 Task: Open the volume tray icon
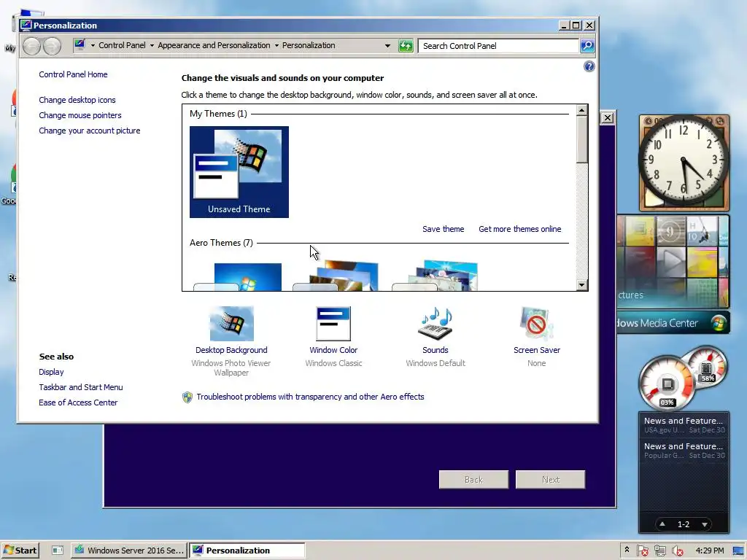coord(677,551)
